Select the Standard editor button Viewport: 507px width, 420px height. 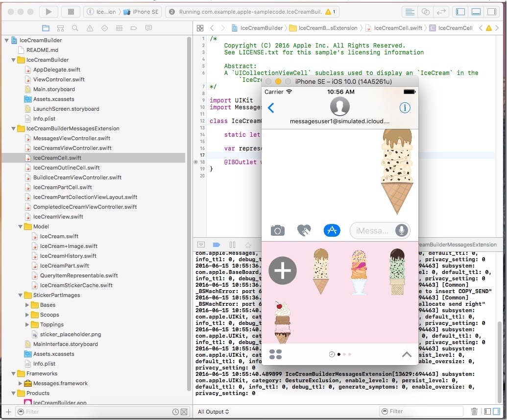pyautogui.click(x=410, y=12)
